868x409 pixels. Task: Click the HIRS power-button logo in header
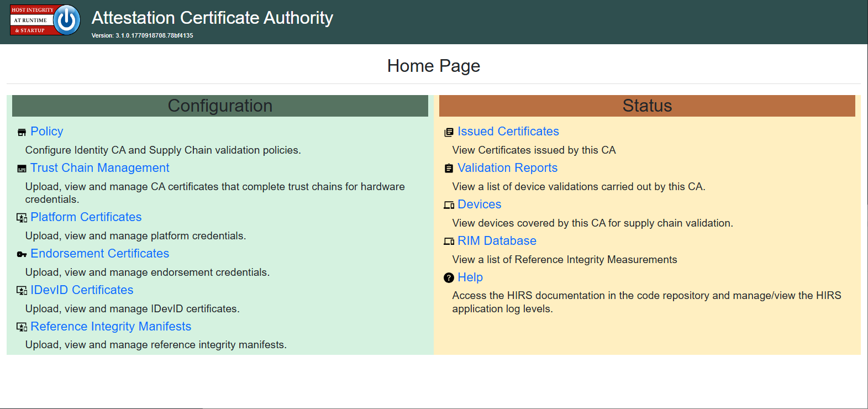coord(45,20)
